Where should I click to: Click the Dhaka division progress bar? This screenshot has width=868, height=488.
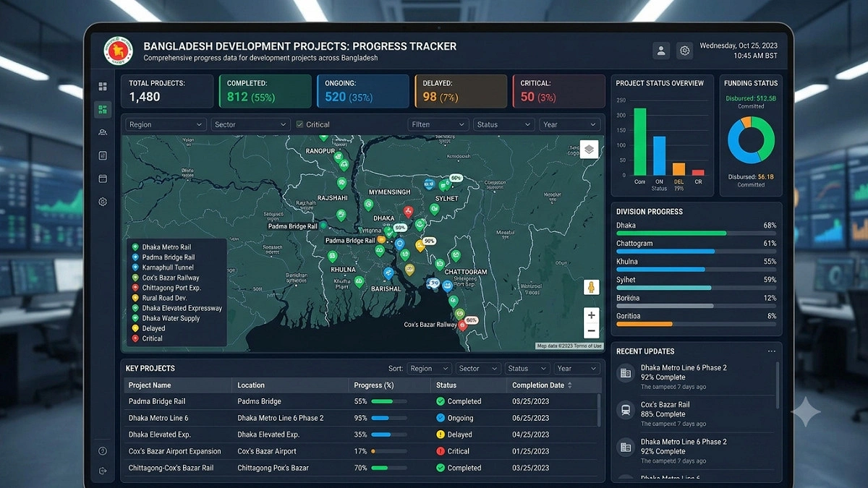pos(696,234)
